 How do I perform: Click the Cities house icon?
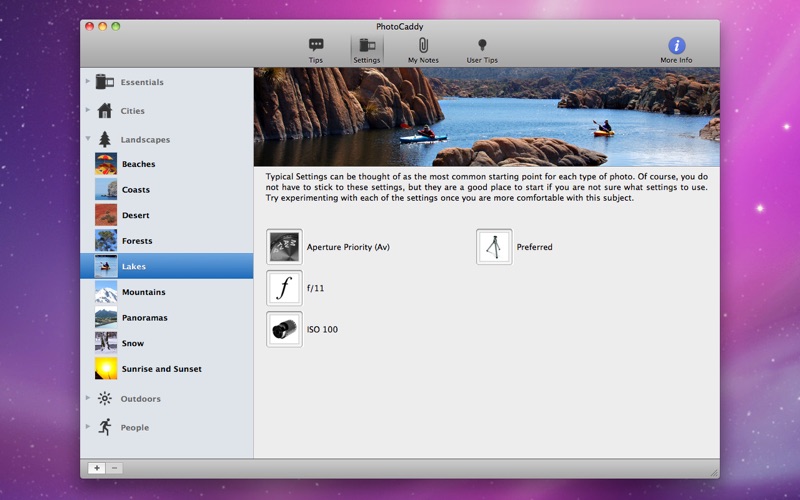click(x=105, y=110)
